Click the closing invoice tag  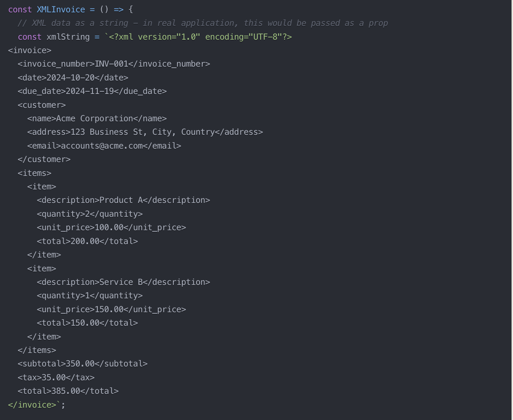pos(32,405)
